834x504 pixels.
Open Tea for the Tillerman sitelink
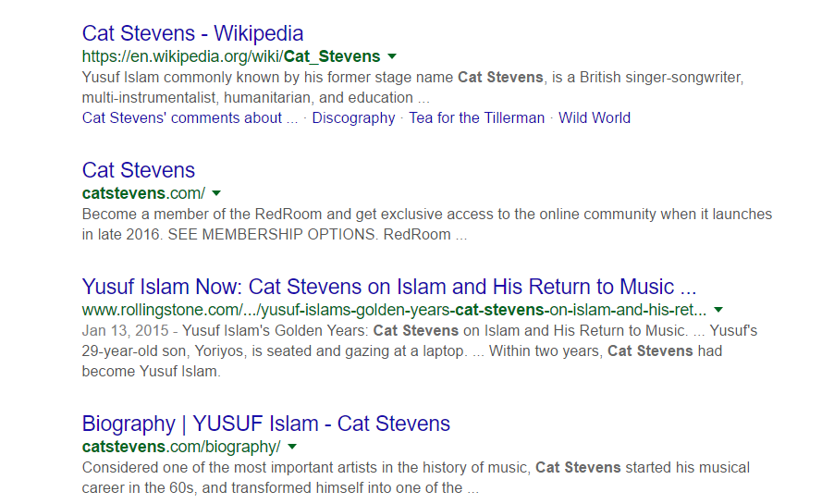476,117
